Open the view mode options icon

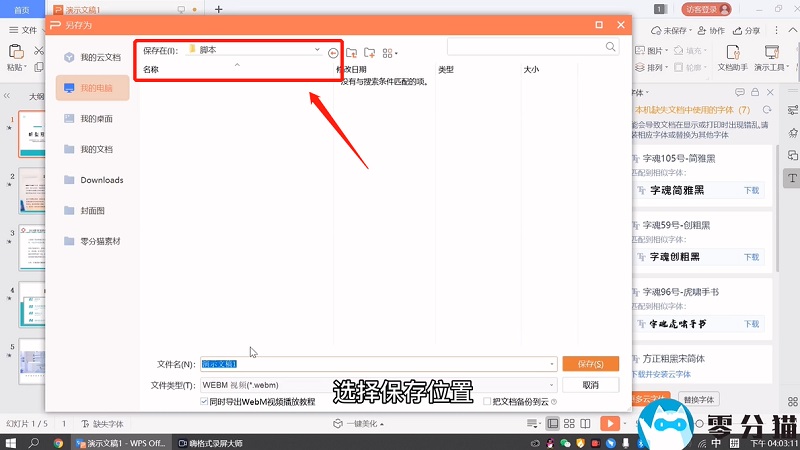click(389, 52)
